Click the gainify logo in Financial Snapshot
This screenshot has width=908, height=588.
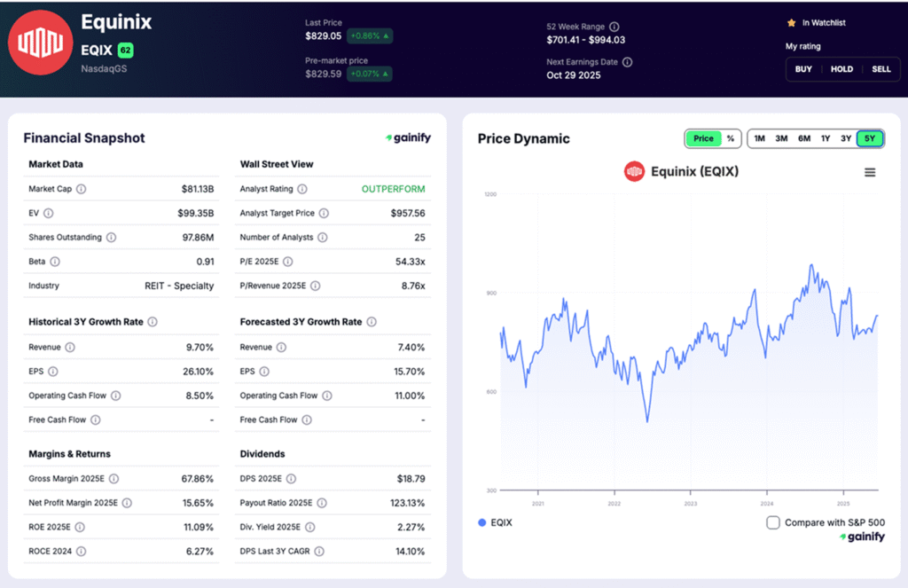click(x=406, y=138)
